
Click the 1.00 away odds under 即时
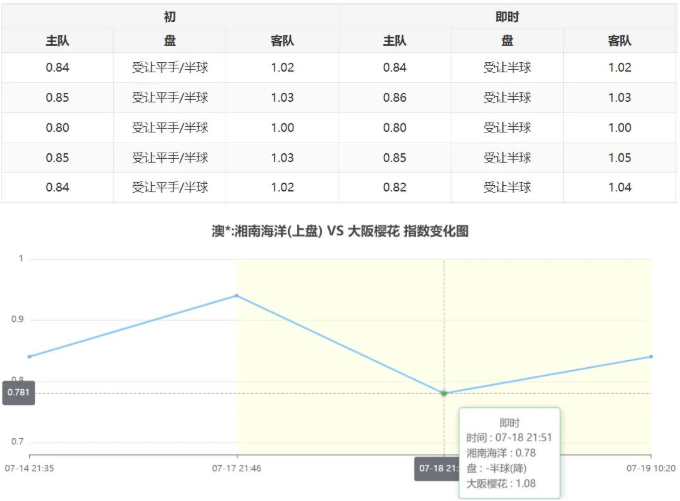619,128
